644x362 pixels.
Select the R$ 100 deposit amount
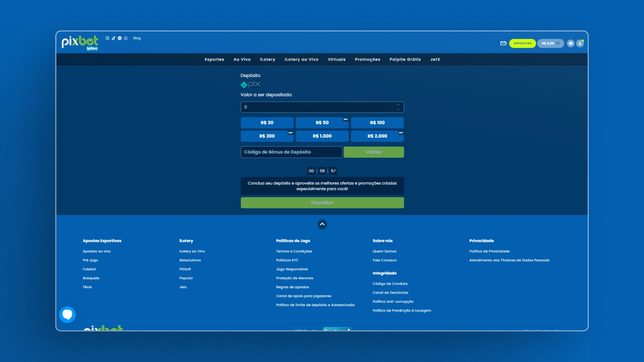[x=377, y=123]
